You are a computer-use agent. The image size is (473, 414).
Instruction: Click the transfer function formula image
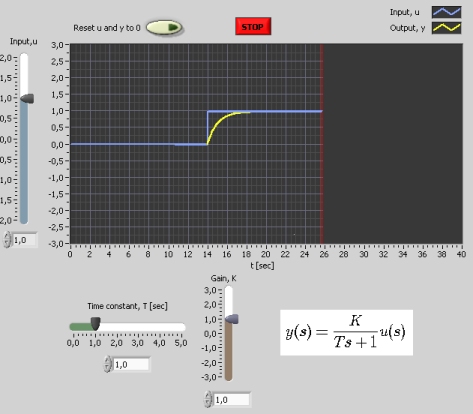(346, 332)
